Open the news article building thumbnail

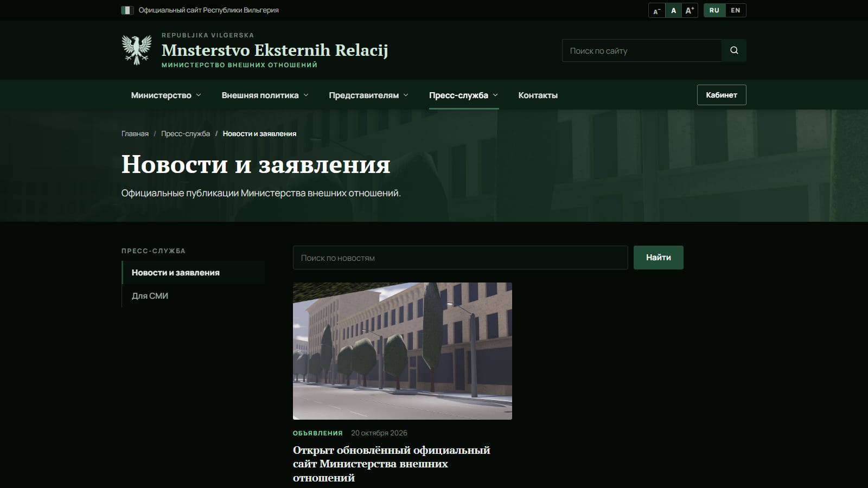click(402, 351)
